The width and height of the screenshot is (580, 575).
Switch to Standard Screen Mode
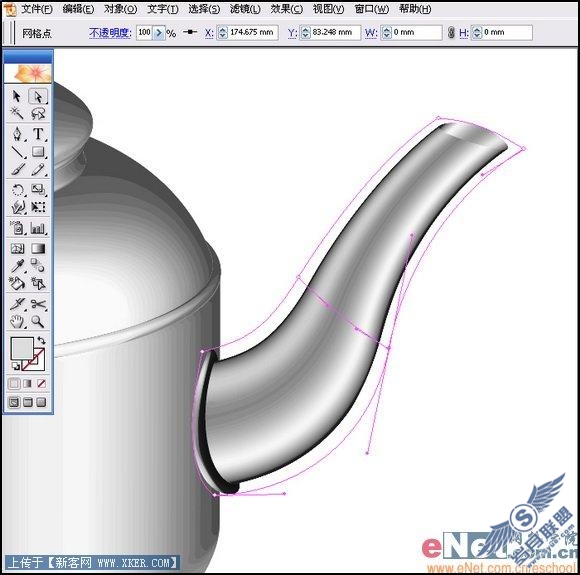[x=14, y=402]
